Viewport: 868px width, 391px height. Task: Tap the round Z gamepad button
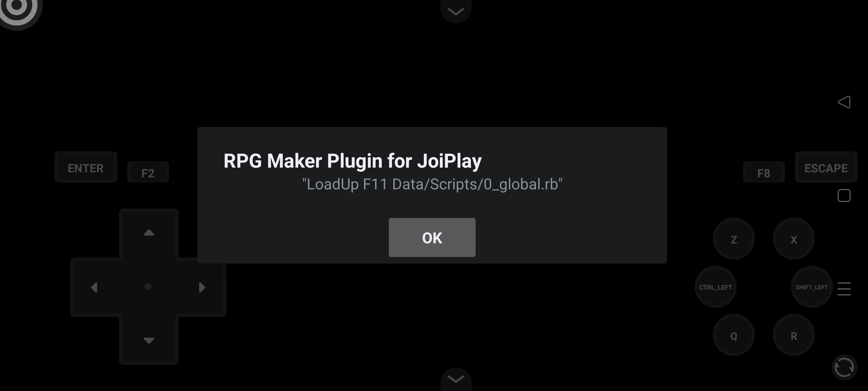coord(734,239)
